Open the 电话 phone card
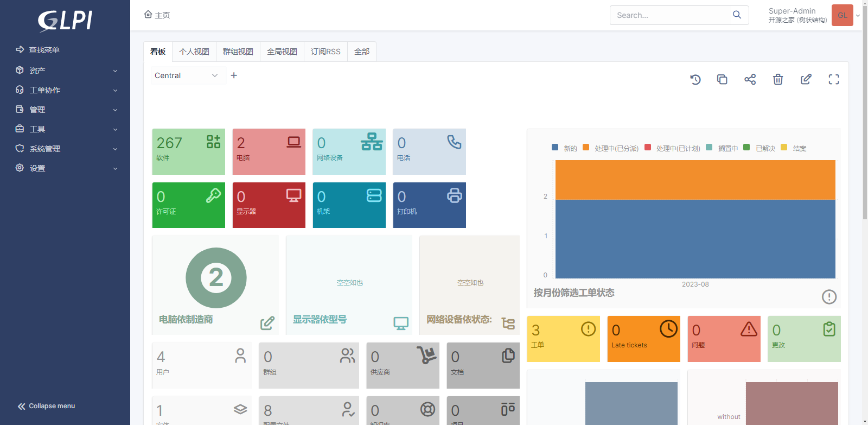 (x=430, y=151)
